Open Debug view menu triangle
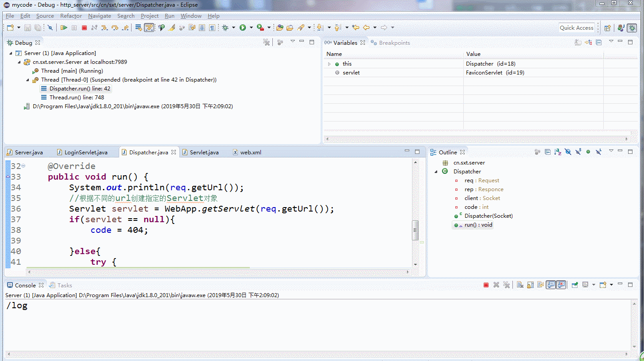Image resolution: width=644 pixels, height=361 pixels. [292, 41]
